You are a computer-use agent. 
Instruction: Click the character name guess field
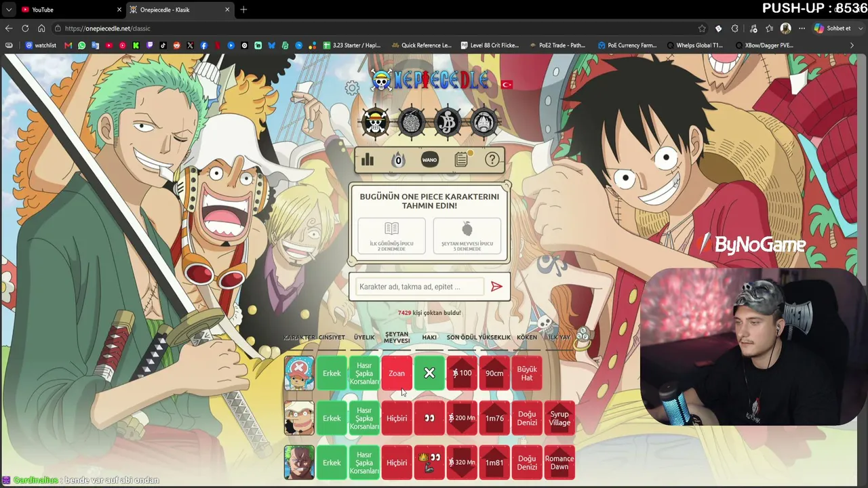tap(419, 287)
